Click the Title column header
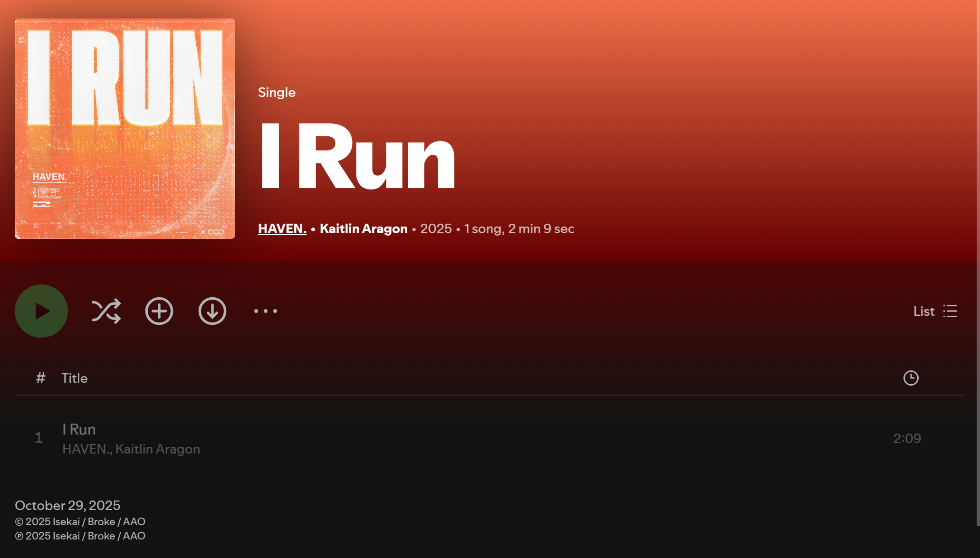The image size is (980, 558). pyautogui.click(x=75, y=378)
